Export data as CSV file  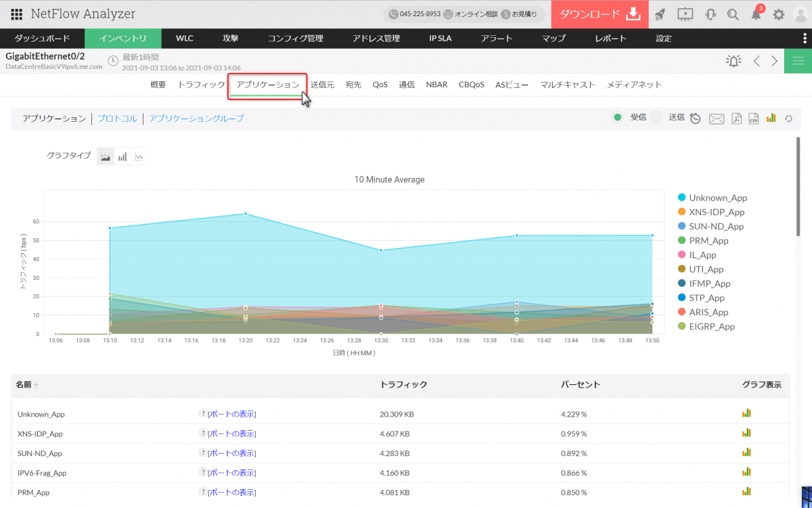click(x=753, y=118)
